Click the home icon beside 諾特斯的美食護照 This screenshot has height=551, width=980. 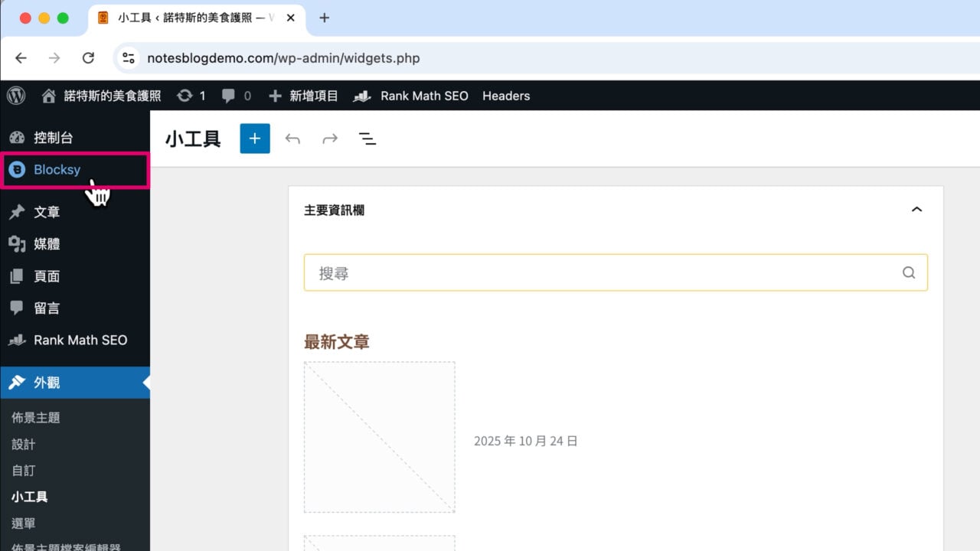(x=51, y=95)
